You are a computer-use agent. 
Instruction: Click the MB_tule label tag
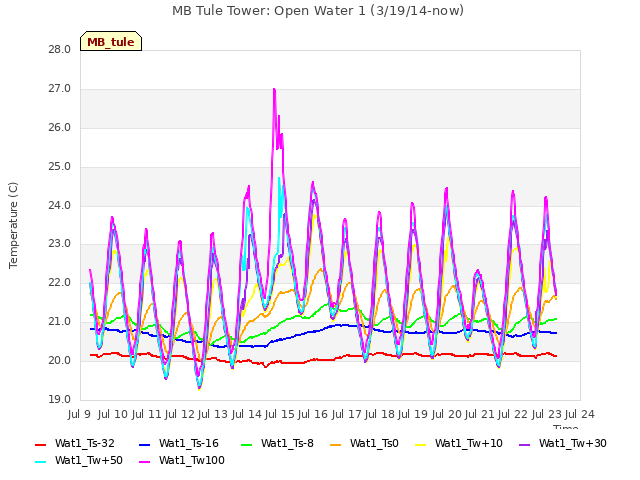[x=111, y=41]
